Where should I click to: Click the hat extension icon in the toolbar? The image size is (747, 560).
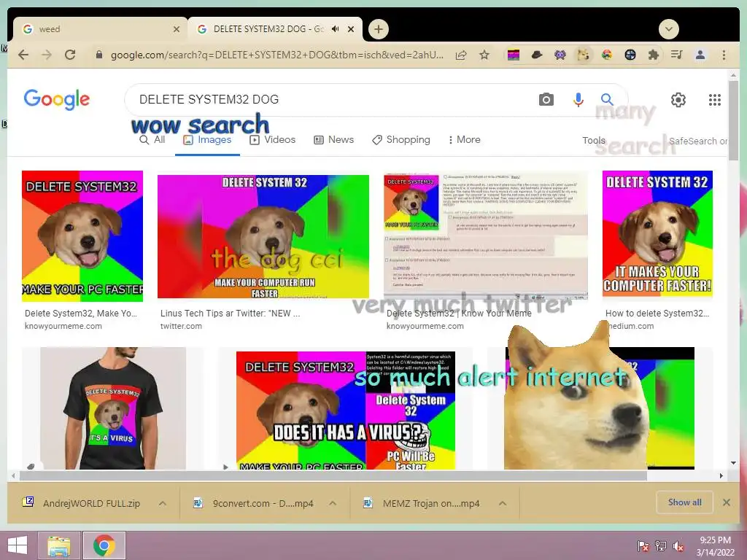(x=537, y=55)
